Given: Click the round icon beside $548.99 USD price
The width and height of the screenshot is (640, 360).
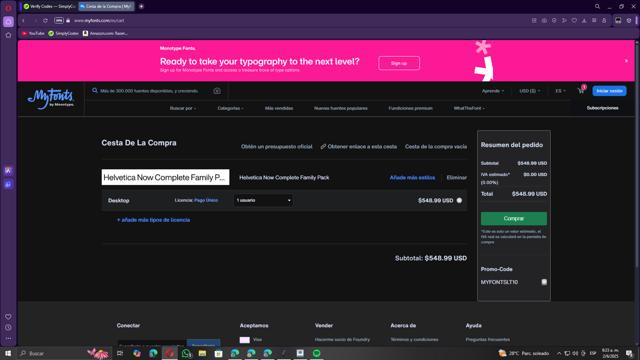Looking at the screenshot, I should point(459,200).
